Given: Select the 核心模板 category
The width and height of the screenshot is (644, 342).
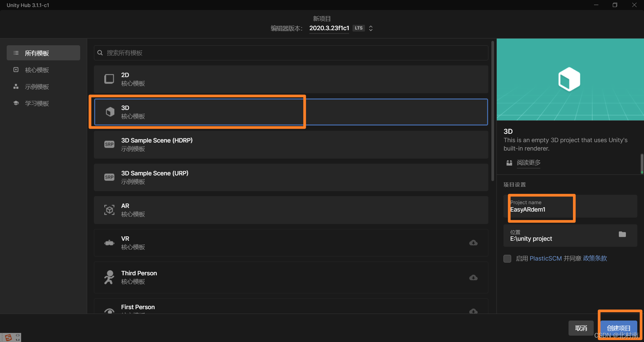Looking at the screenshot, I should coord(43,70).
